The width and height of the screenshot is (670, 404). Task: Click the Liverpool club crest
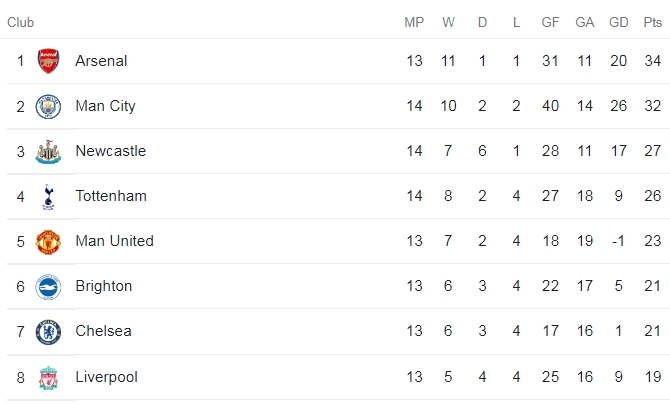pos(48,378)
